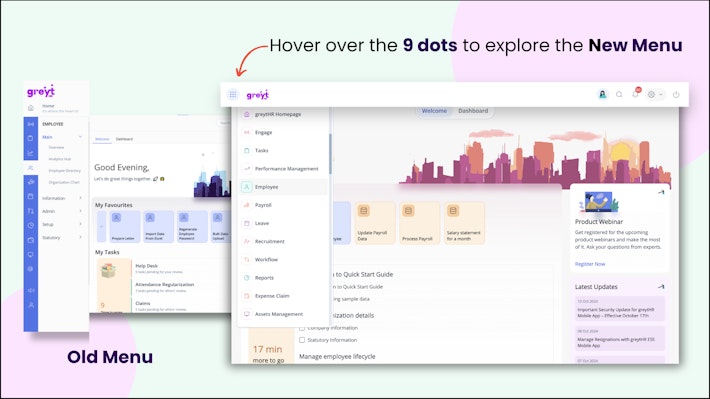Click the clock reports icon in old sidebar
Viewport: 710px width, 399px height.
(x=31, y=225)
